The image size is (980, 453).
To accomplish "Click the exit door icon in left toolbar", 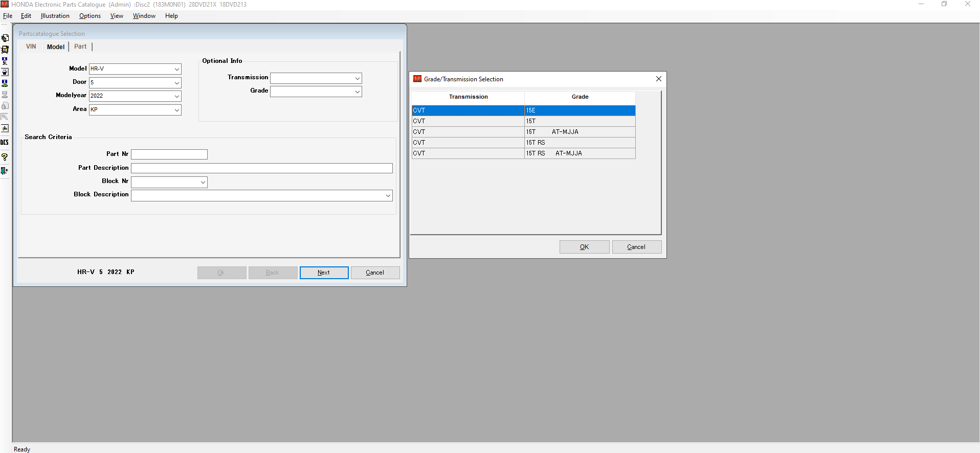I will 5,171.
